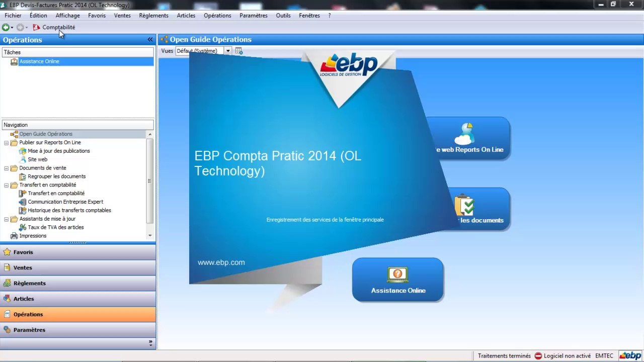Image resolution: width=644 pixels, height=362 pixels.
Task: Open the Règlements menu in the menu bar
Action: (x=154, y=16)
